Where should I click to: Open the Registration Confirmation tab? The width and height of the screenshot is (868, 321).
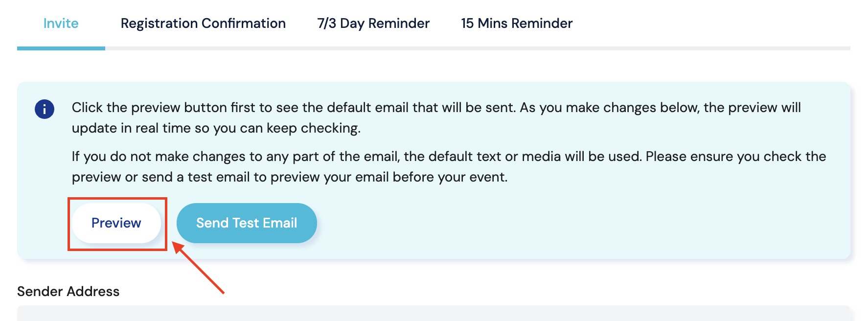pos(203,23)
